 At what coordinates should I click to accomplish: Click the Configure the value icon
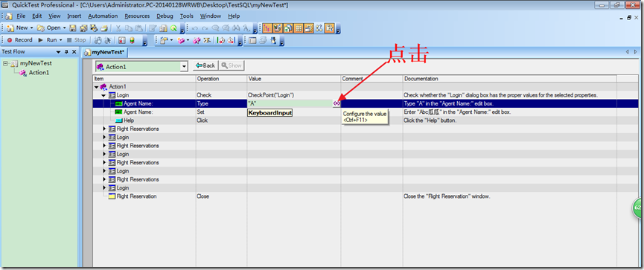pos(337,103)
